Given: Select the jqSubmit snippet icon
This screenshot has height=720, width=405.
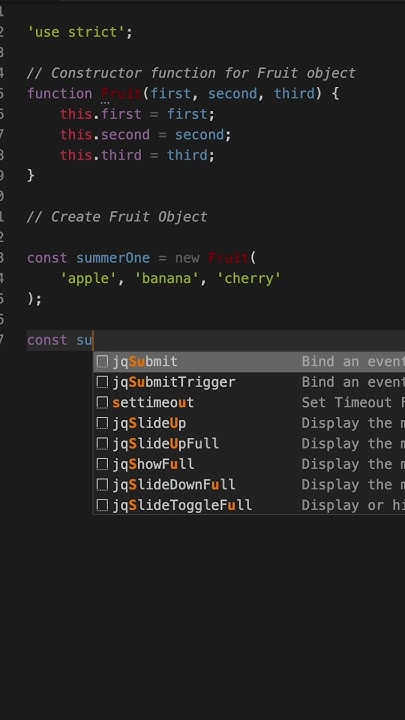Looking at the screenshot, I should [102, 362].
